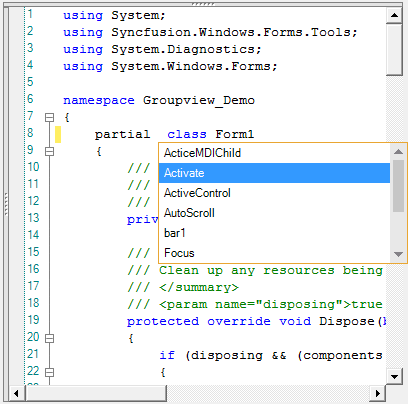Collapse the namespace block at line 7
Viewport: 408px width, 404px height.
(x=49, y=117)
